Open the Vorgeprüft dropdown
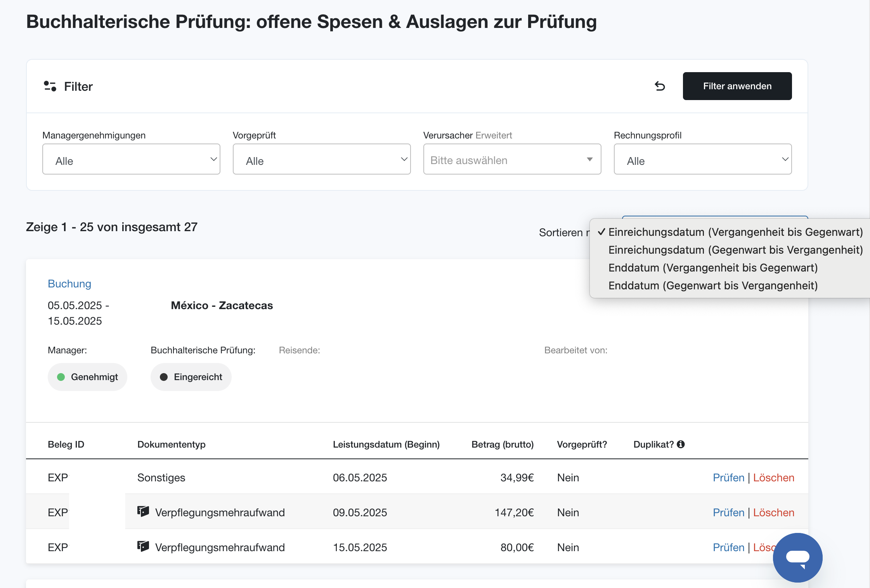Screen dimensions: 870x588 (x=322, y=159)
